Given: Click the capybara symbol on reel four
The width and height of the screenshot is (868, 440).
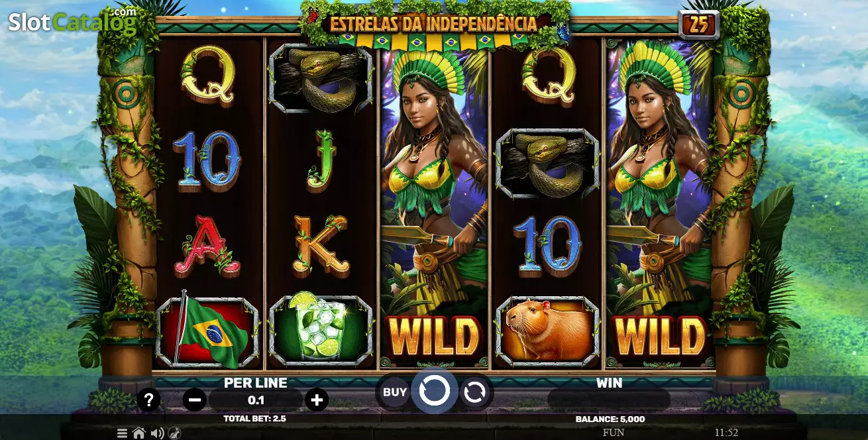Looking at the screenshot, I should point(548,330).
